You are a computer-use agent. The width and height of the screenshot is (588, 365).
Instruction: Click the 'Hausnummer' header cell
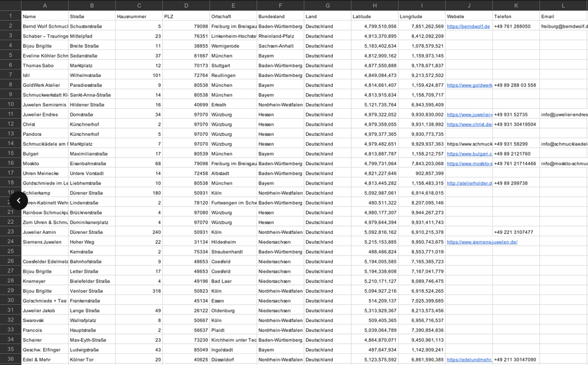click(x=139, y=16)
